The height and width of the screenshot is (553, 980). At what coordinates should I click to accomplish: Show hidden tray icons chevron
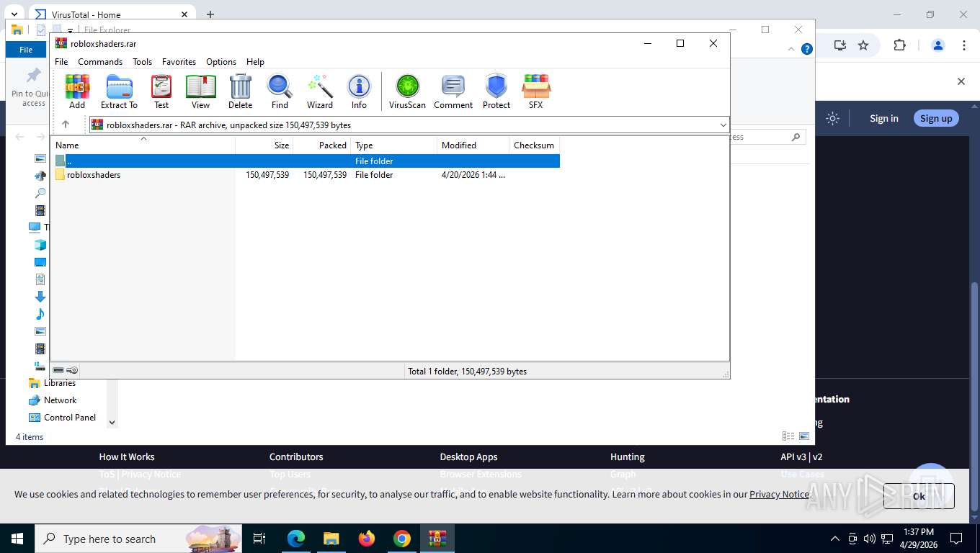click(835, 539)
